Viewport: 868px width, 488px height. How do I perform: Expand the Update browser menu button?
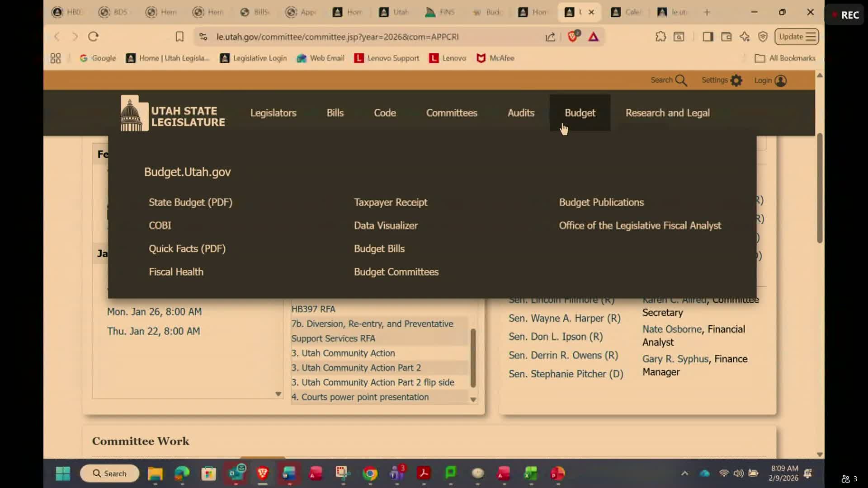pyautogui.click(x=797, y=37)
